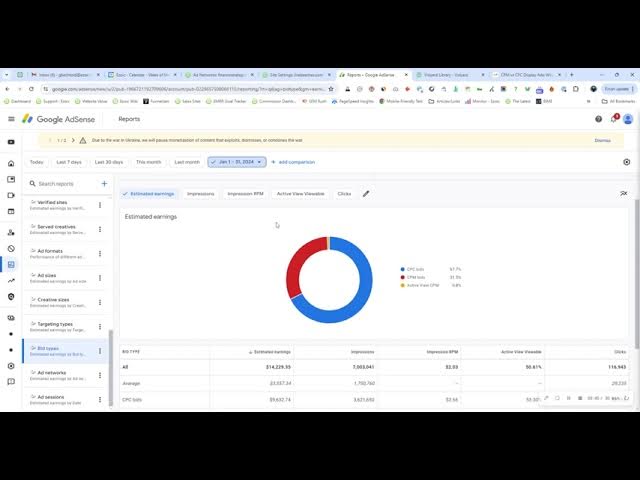Switch to the Site Settings browser tab

pyautogui.click(x=296, y=75)
